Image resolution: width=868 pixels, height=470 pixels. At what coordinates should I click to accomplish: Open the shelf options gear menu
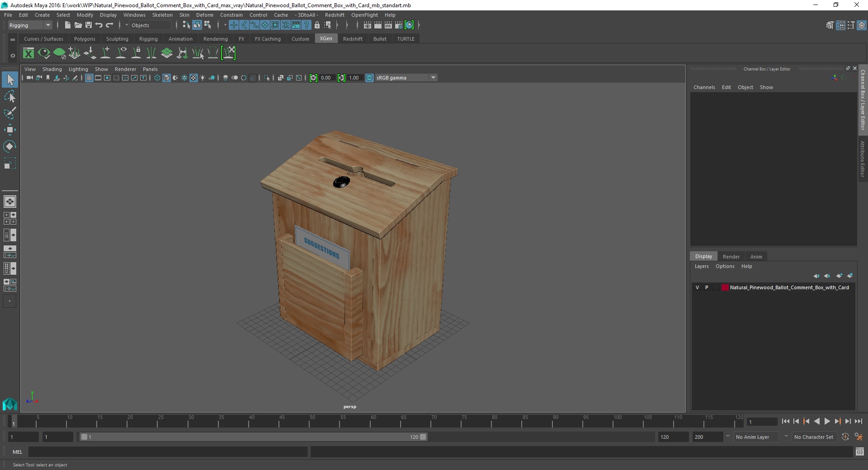13,56
